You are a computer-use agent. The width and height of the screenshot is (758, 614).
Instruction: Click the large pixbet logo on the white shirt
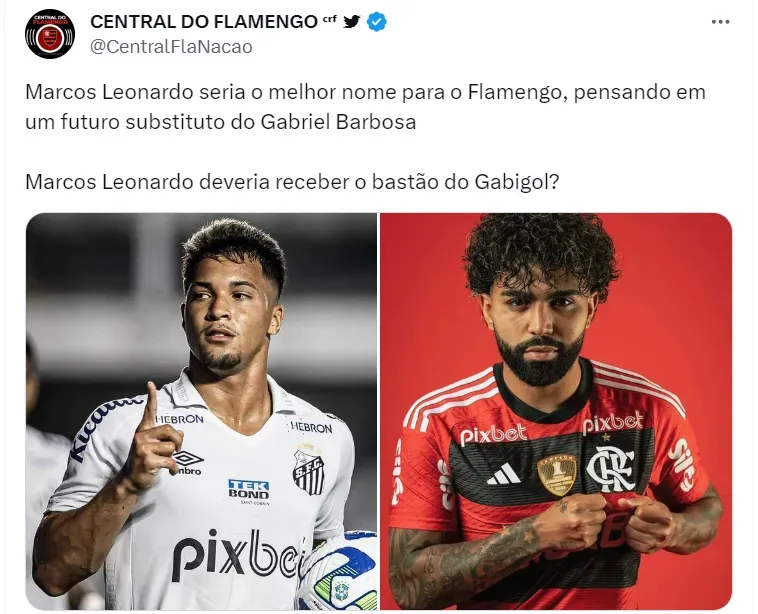pos(237,555)
